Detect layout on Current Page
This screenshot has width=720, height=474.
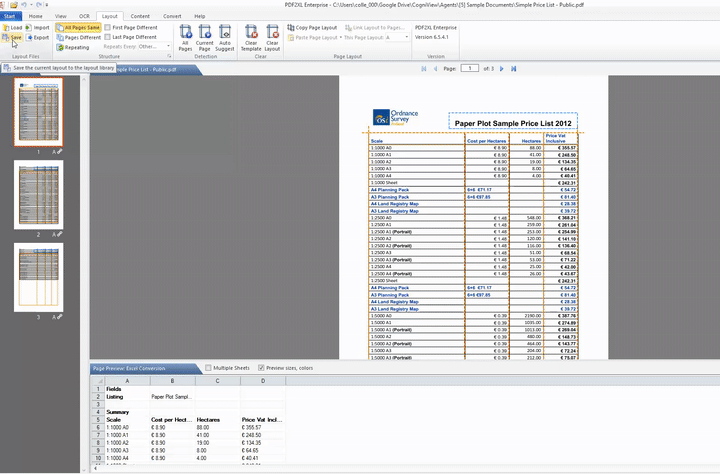coord(205,36)
